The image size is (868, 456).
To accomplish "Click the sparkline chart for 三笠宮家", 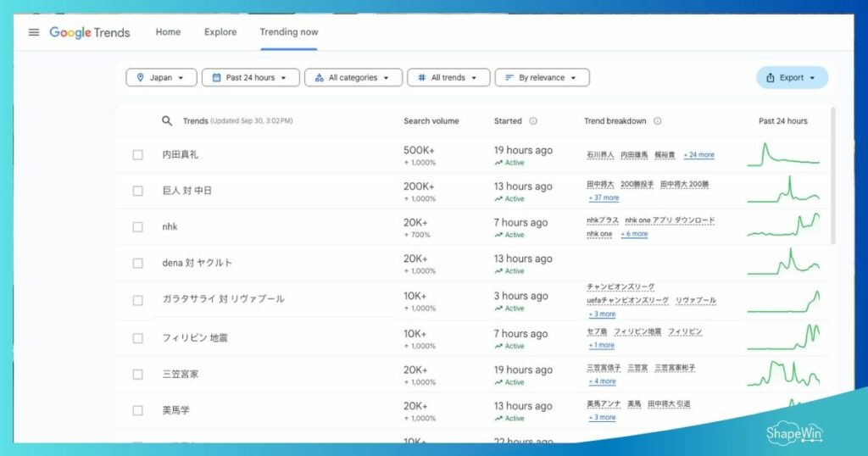I will [x=782, y=374].
